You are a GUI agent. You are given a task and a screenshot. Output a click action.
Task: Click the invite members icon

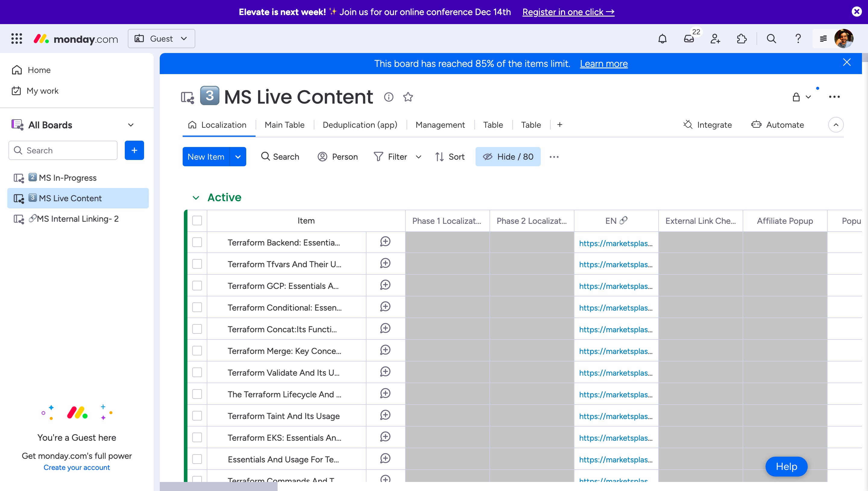tap(715, 39)
